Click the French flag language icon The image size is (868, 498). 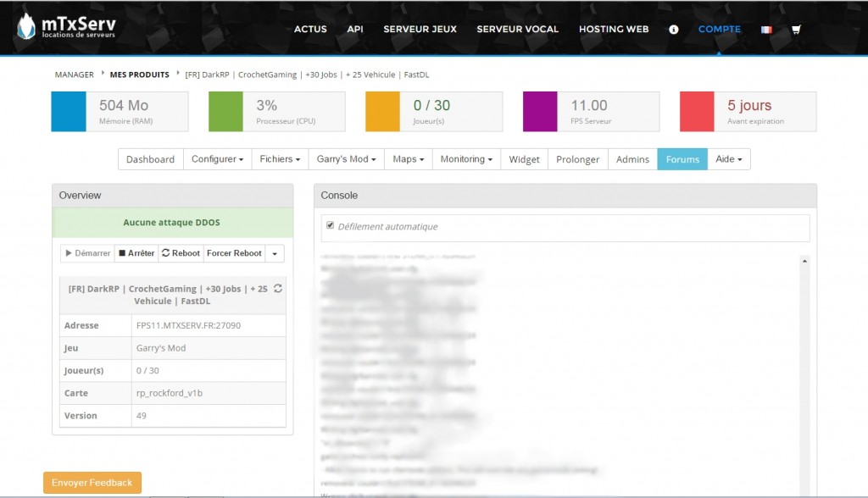[x=766, y=30]
